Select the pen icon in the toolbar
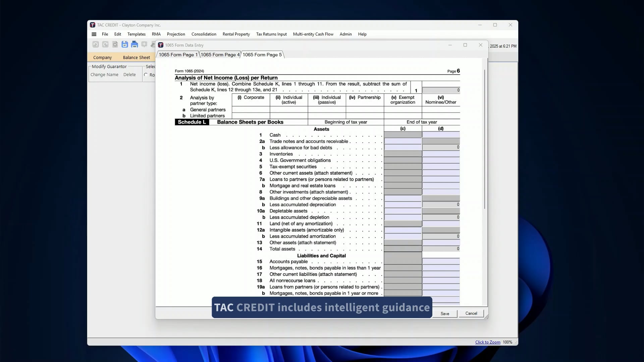This screenshot has width=644, height=362. 153,44
